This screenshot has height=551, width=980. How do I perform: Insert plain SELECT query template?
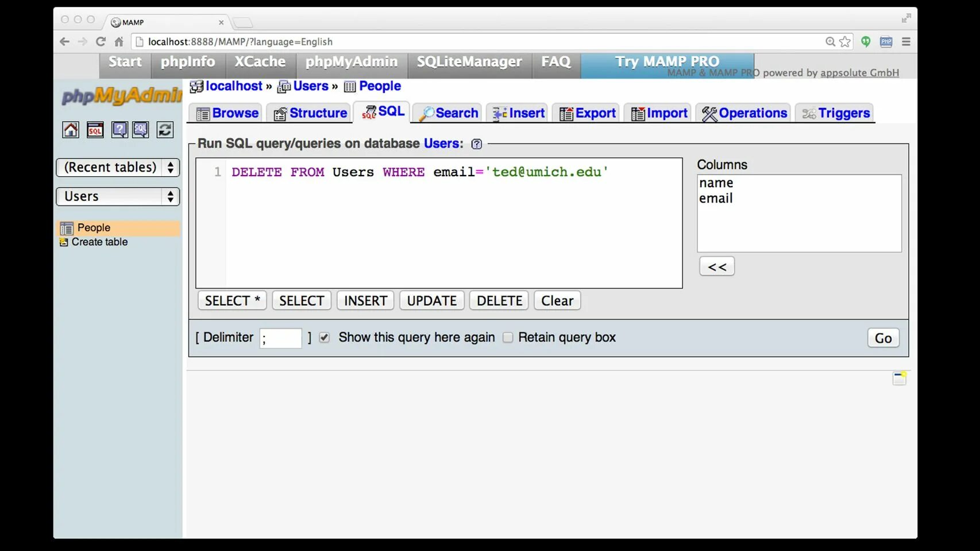302,301
